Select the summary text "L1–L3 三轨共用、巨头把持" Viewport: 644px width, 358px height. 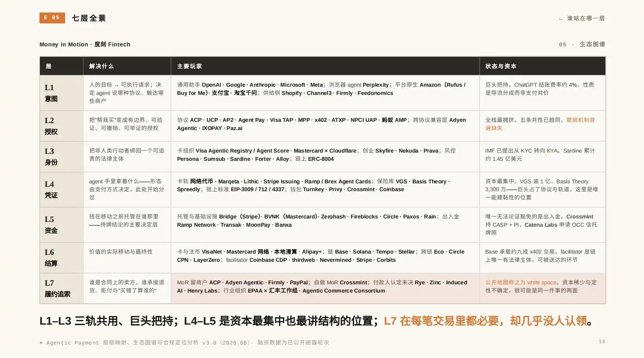(x=106, y=321)
